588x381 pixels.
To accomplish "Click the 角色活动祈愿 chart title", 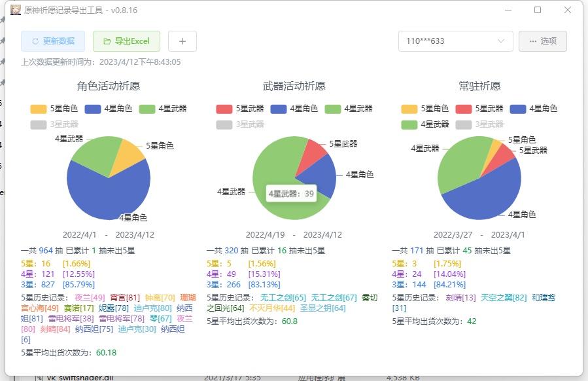I will click(109, 86).
